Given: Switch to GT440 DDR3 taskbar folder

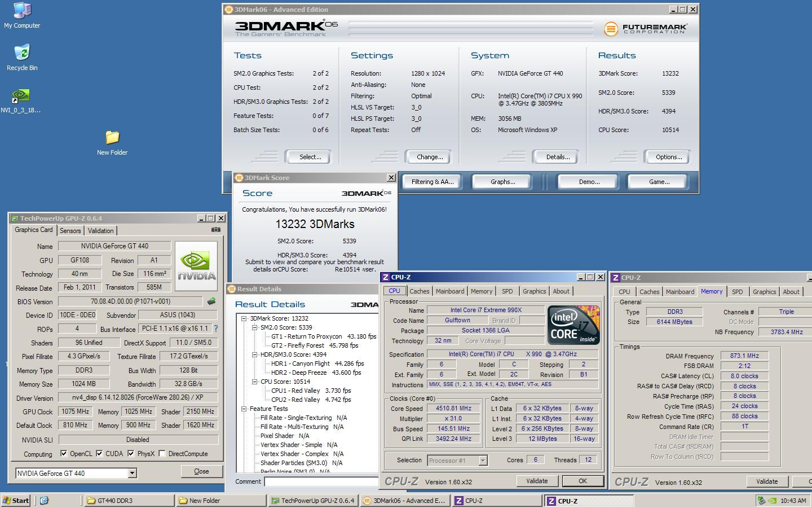Looking at the screenshot, I should (x=129, y=501).
